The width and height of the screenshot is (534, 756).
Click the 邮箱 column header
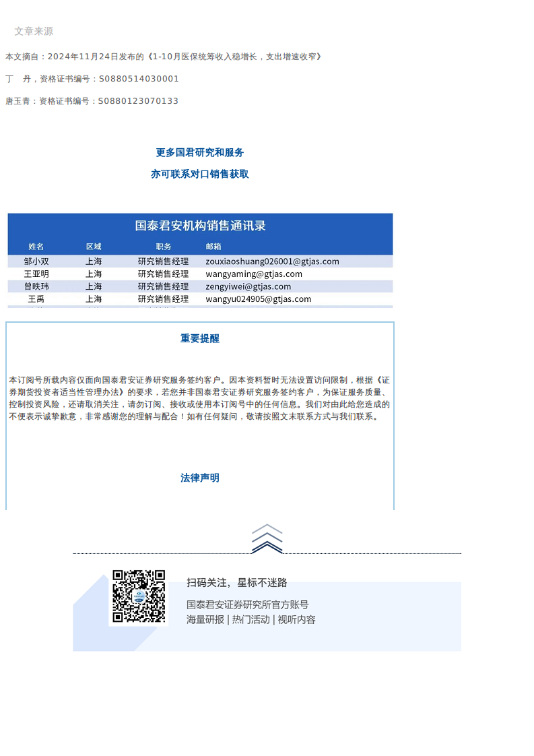pos(213,247)
